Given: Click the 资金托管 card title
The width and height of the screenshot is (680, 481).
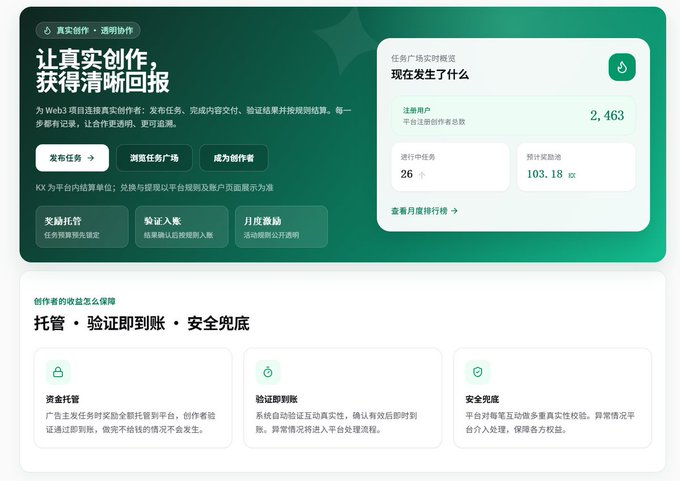Looking at the screenshot, I should (x=62, y=399).
